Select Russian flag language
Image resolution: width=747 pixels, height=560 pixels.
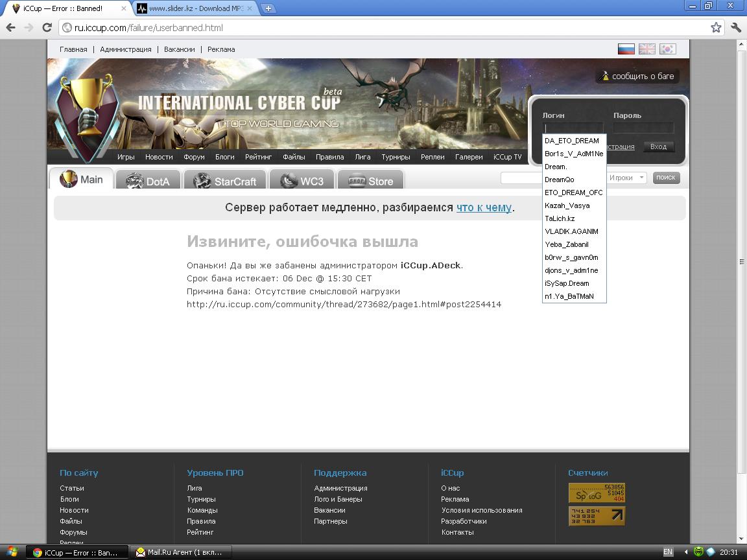tap(626, 49)
